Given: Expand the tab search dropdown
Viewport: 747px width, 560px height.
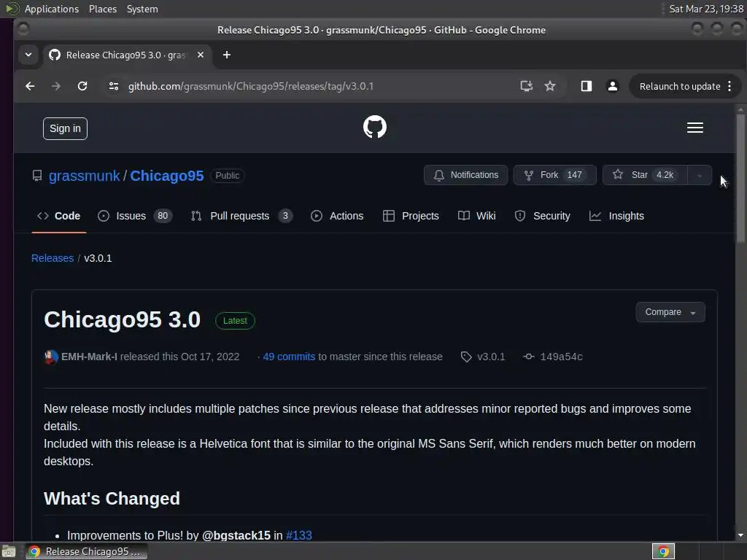Looking at the screenshot, I should 28,55.
